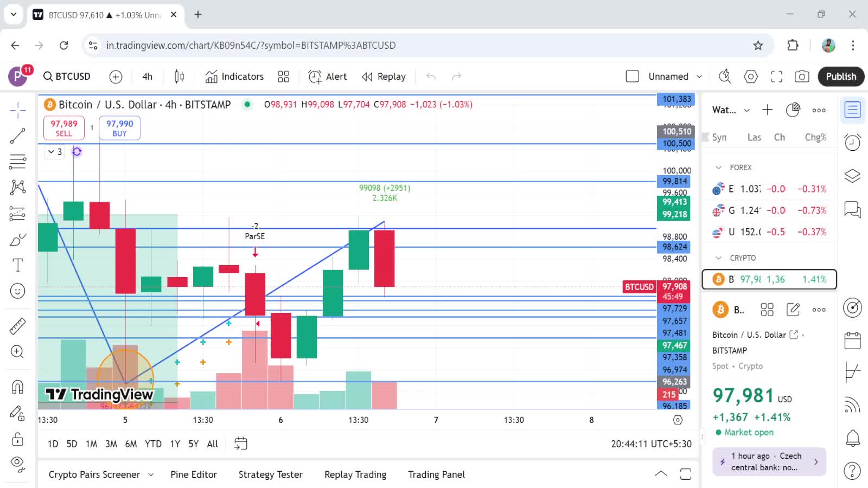The image size is (868, 488).
Task: Open chart time axis settings gear
Action: tap(678, 420)
